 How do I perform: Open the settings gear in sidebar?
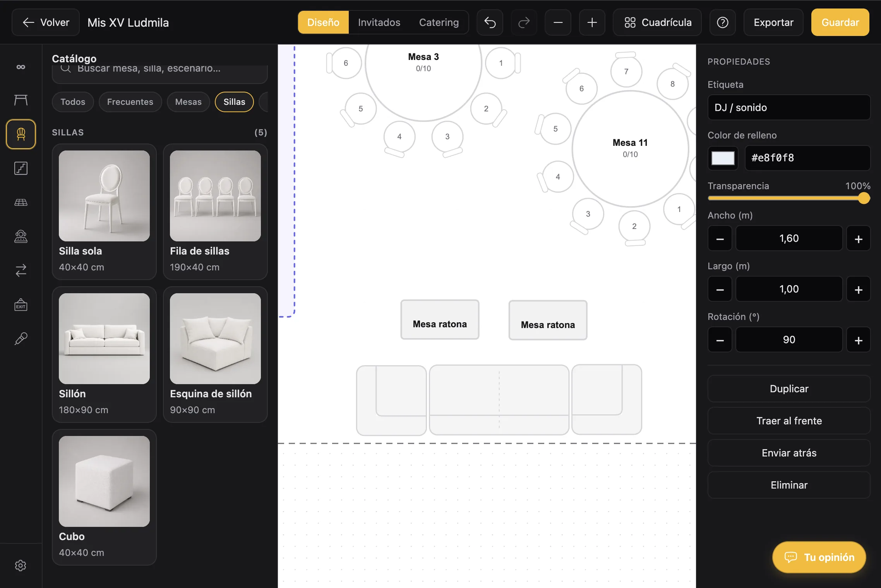(x=21, y=566)
